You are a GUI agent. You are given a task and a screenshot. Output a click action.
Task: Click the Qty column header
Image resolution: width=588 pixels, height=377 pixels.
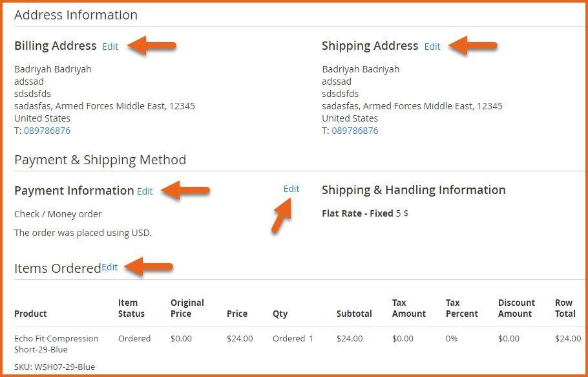coord(280,314)
